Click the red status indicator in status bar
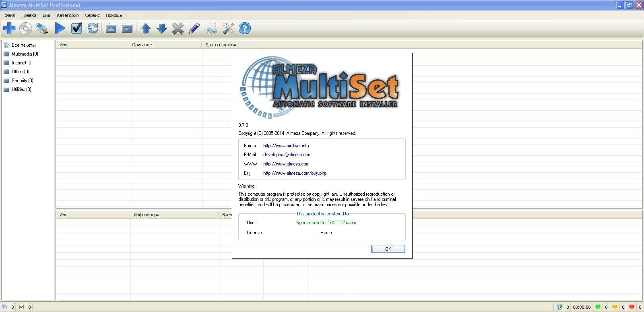 (632, 307)
